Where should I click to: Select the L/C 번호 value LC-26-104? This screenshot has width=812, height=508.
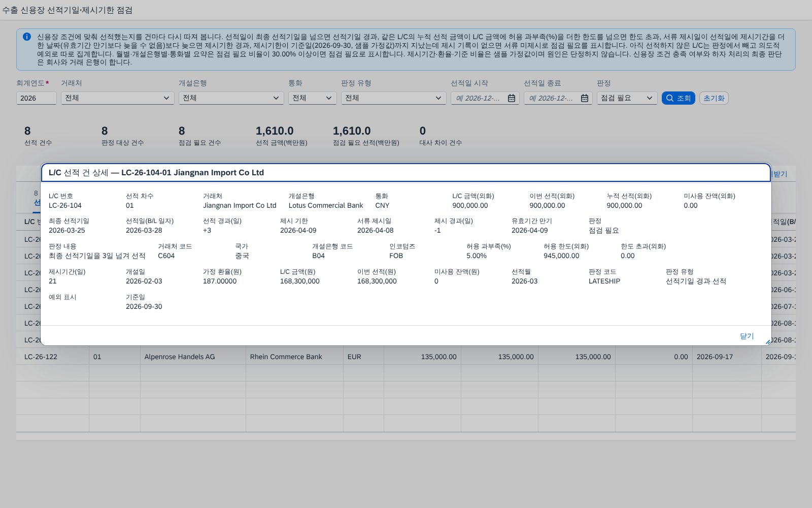click(65, 206)
